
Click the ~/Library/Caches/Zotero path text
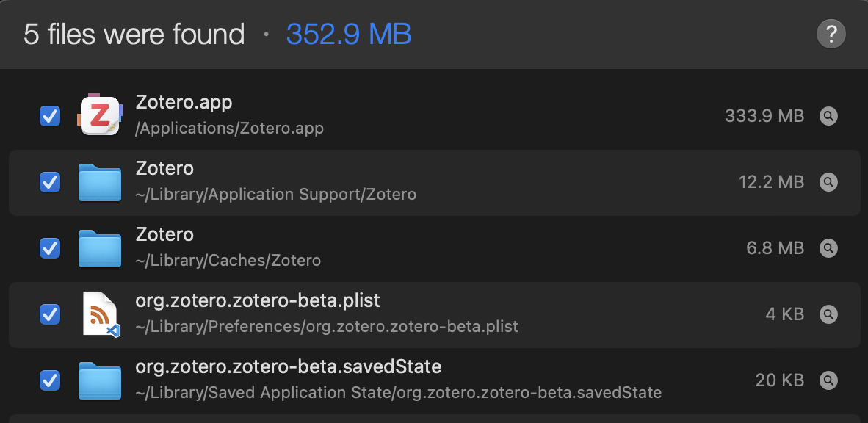[x=228, y=261]
